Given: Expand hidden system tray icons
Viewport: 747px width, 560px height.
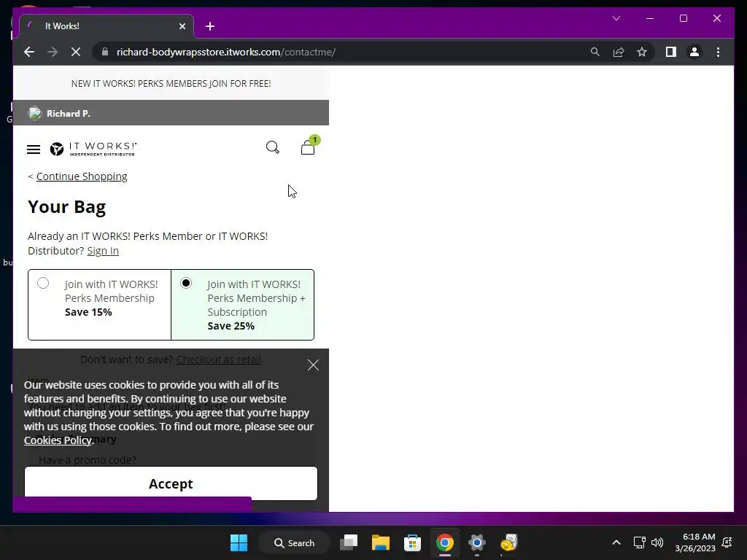Looking at the screenshot, I should click(x=616, y=542).
